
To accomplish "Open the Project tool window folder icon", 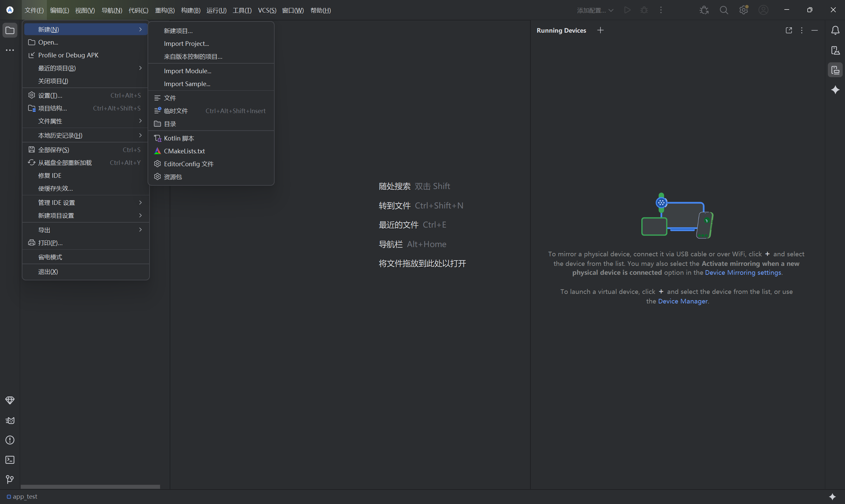I will [x=10, y=31].
